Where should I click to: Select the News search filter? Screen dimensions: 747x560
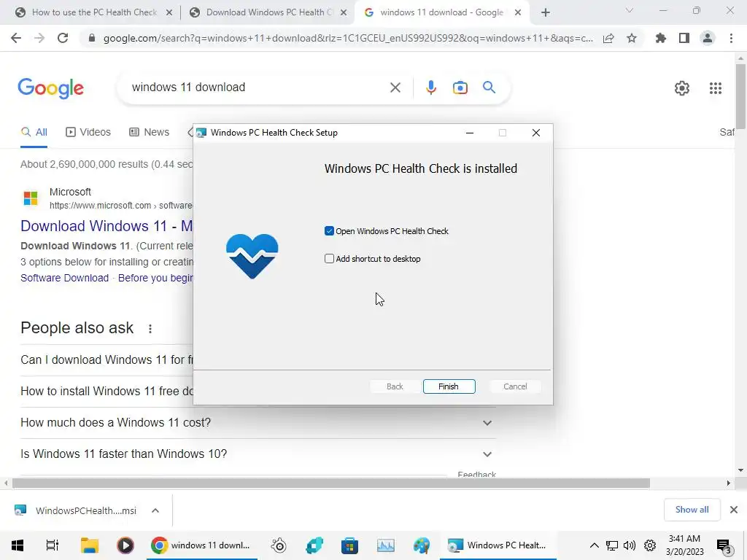[x=150, y=133]
